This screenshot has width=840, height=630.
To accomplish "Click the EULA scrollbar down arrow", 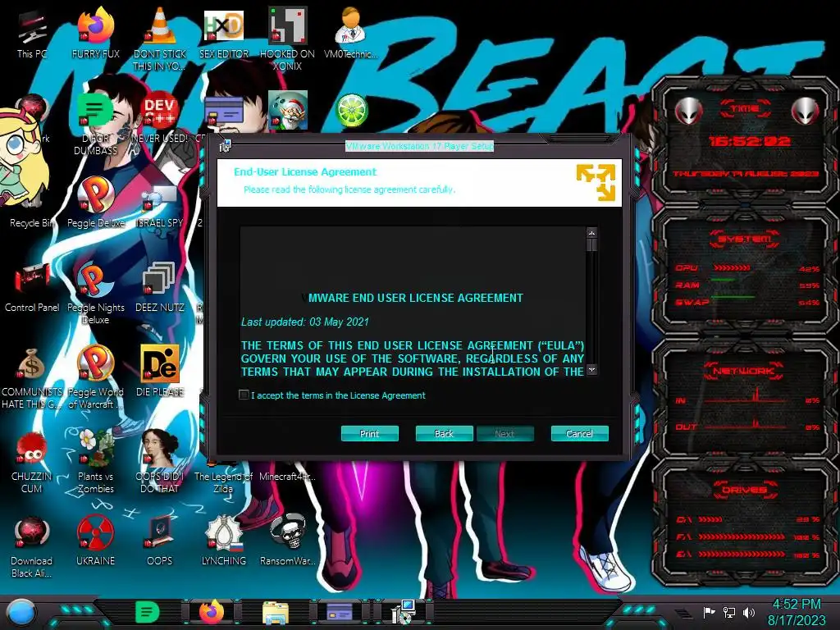I will point(591,370).
